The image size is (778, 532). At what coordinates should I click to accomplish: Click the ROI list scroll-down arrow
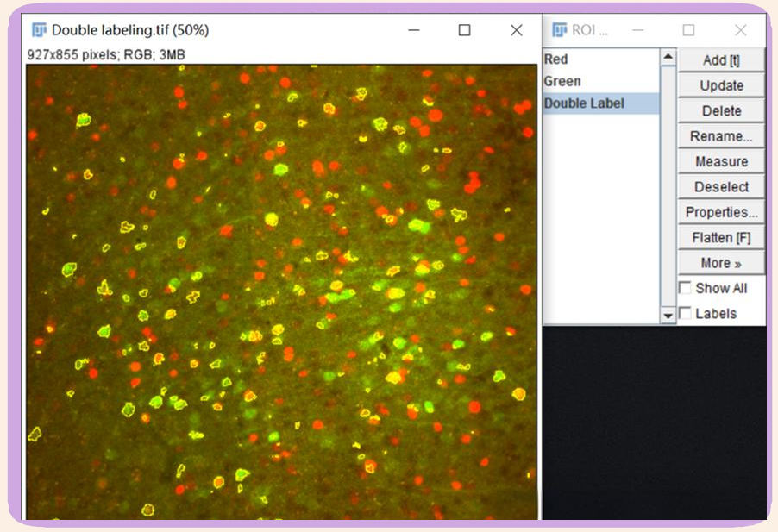tap(668, 316)
